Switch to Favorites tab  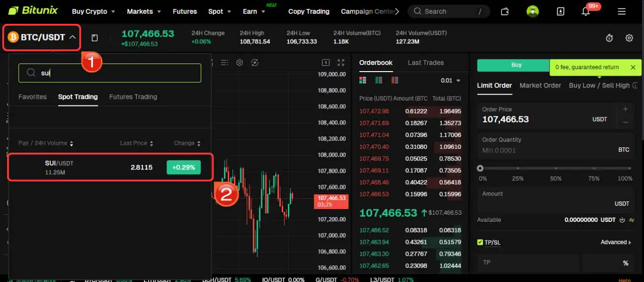pyautogui.click(x=32, y=97)
